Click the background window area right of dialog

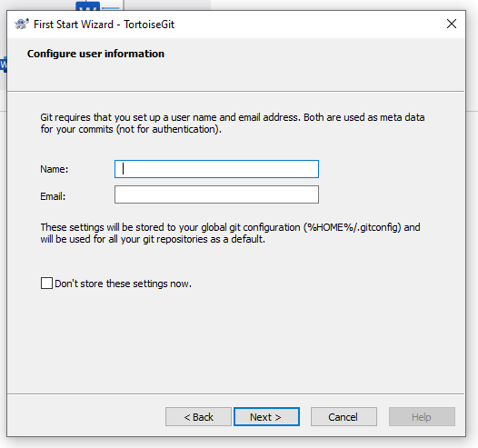click(x=472, y=214)
